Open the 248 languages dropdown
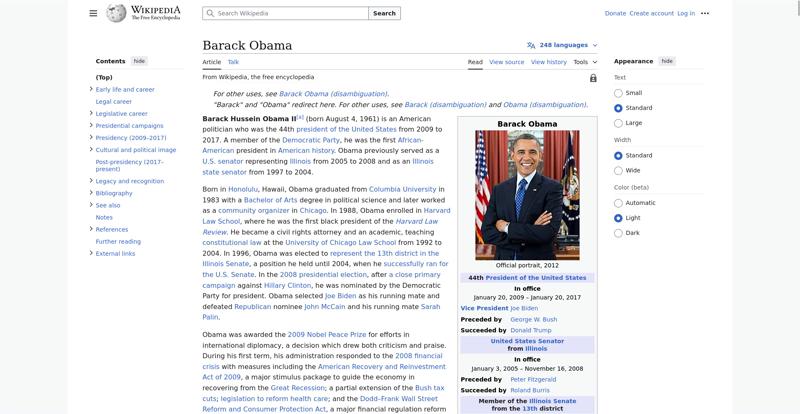The image size is (800, 414). (x=562, y=45)
